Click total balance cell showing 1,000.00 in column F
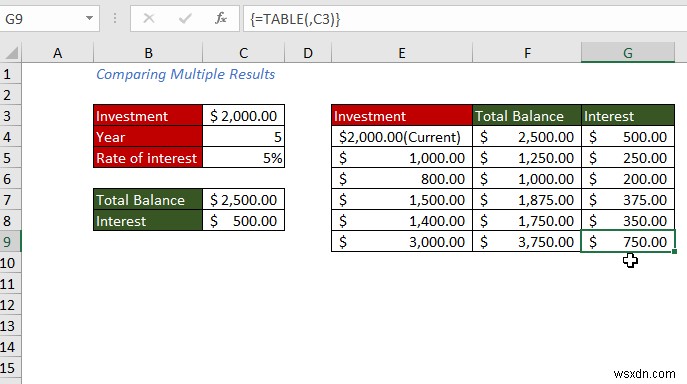This screenshot has width=687, height=384. [x=527, y=179]
